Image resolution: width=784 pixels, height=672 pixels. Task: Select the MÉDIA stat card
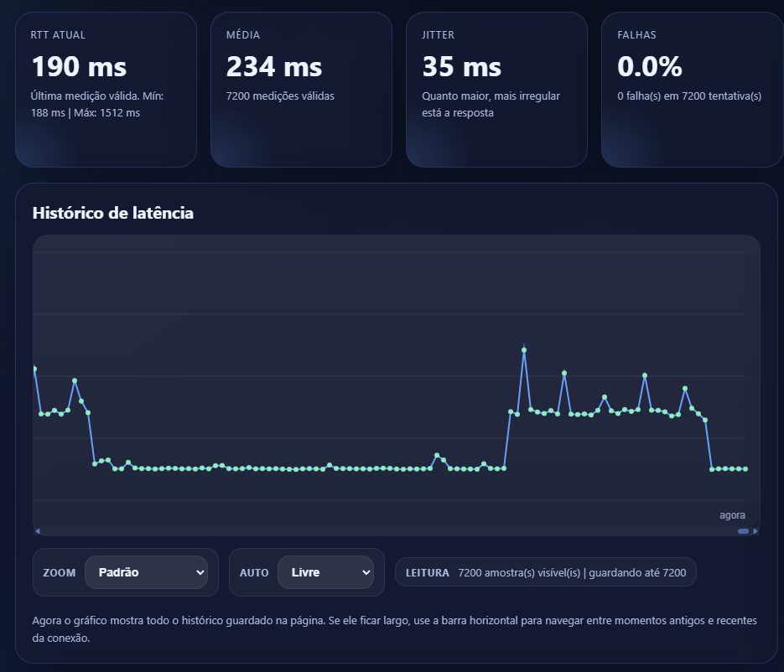pos(301,88)
